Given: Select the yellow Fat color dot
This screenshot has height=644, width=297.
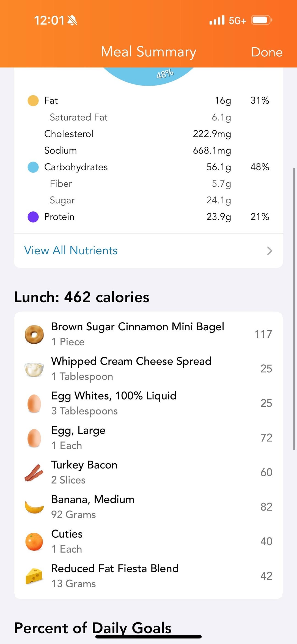Looking at the screenshot, I should pos(33,101).
